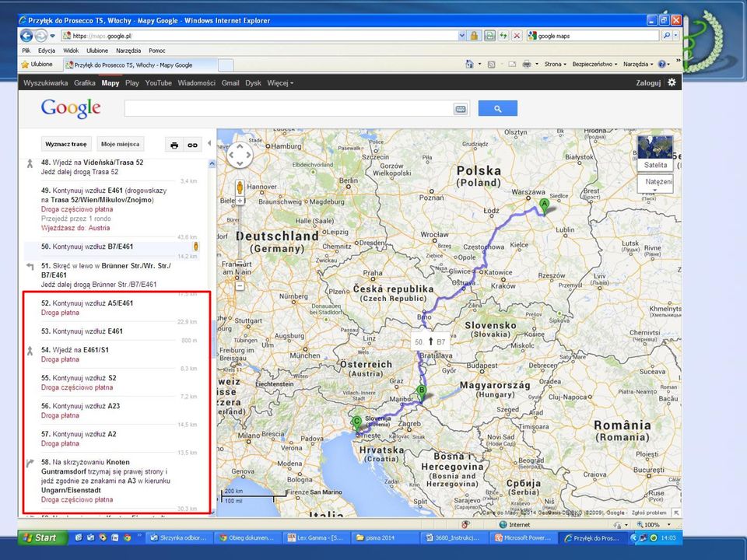Open Gmail in the Google bar
Screen dimensions: 747x560
click(230, 83)
